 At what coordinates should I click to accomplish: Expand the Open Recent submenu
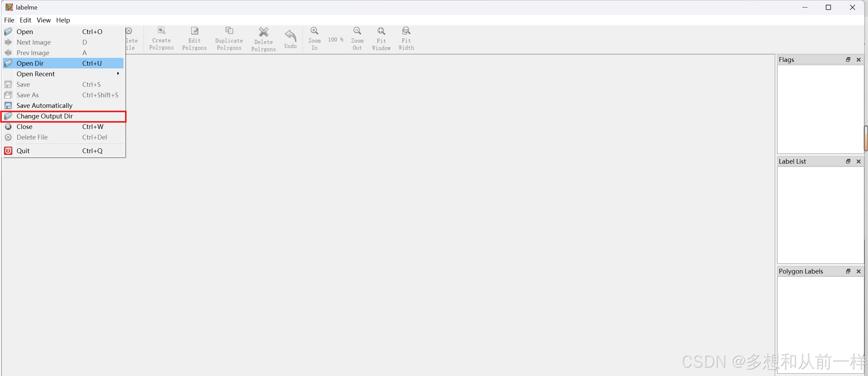tap(36, 74)
